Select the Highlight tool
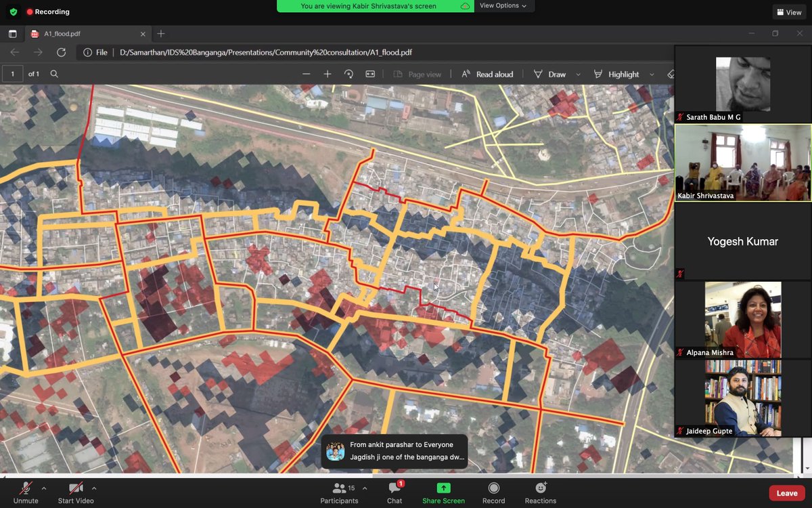 coord(616,75)
